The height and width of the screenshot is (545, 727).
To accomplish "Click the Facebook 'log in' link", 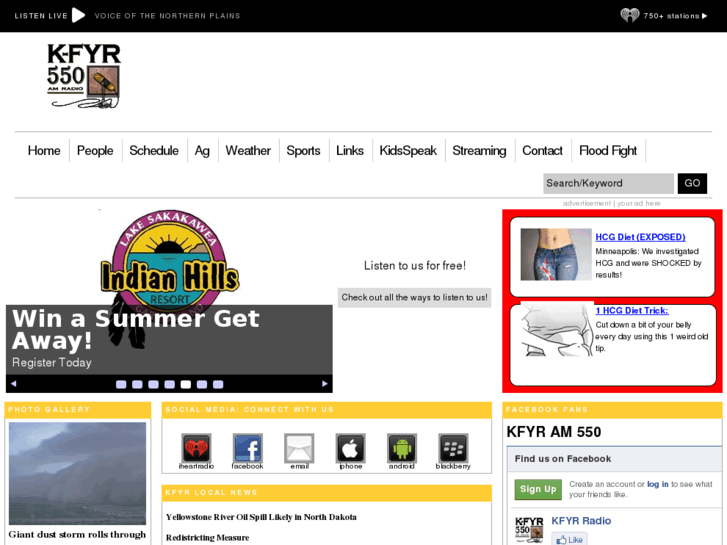I will (657, 484).
